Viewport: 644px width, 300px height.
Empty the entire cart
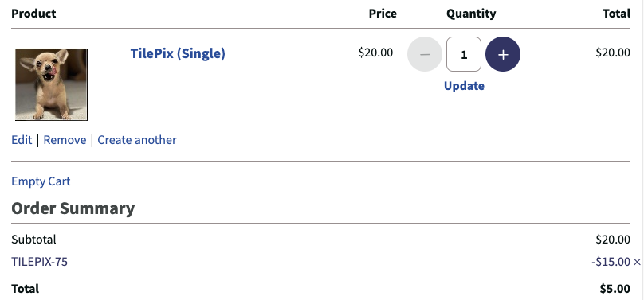[41, 181]
